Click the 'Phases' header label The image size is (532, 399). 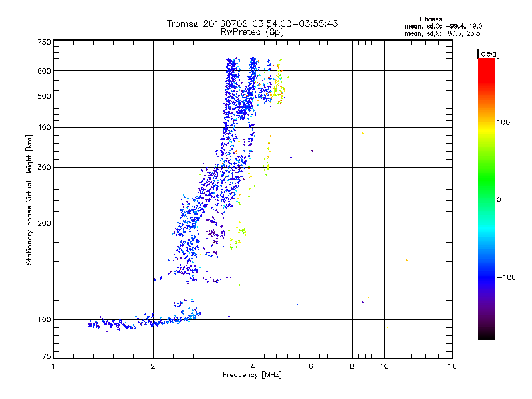430,19
